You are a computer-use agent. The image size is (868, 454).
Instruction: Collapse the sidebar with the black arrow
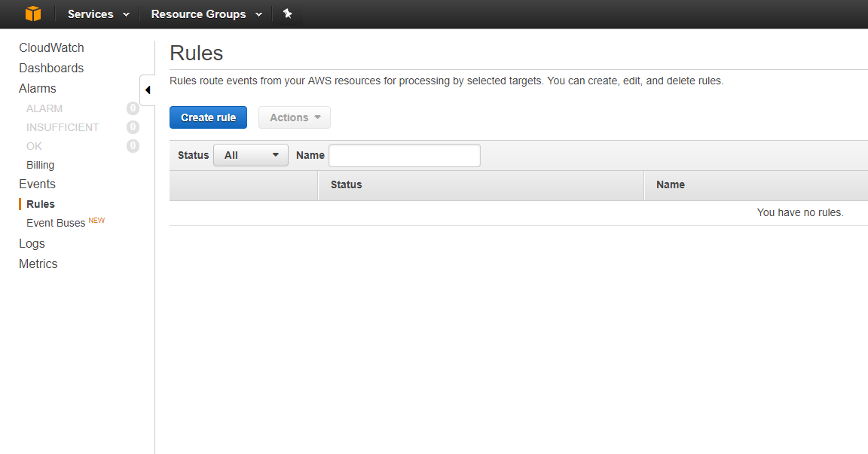click(x=148, y=90)
